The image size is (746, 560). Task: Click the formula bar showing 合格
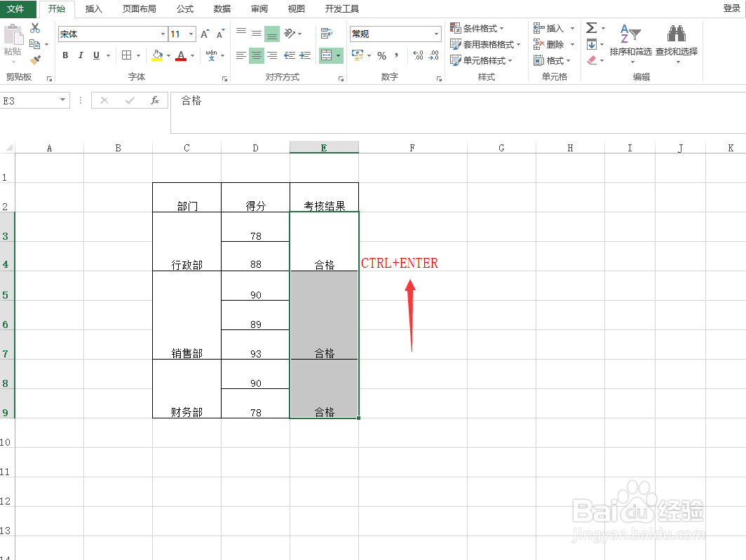coord(458,113)
